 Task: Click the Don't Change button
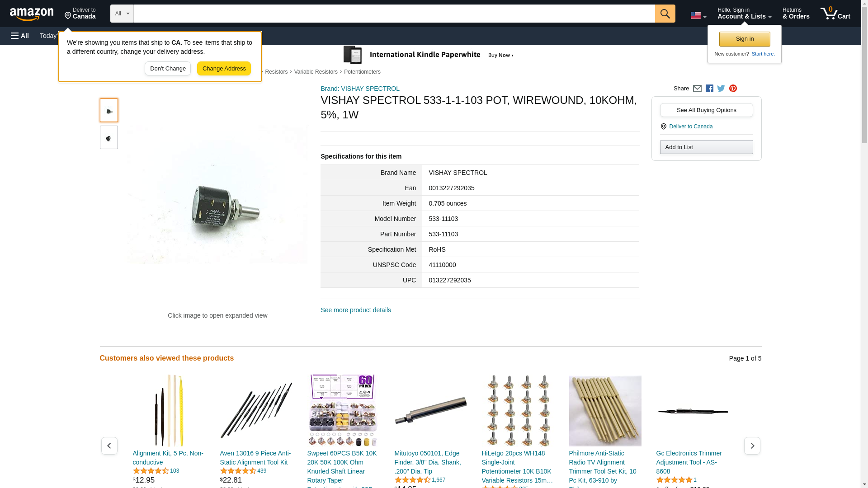coord(168,69)
